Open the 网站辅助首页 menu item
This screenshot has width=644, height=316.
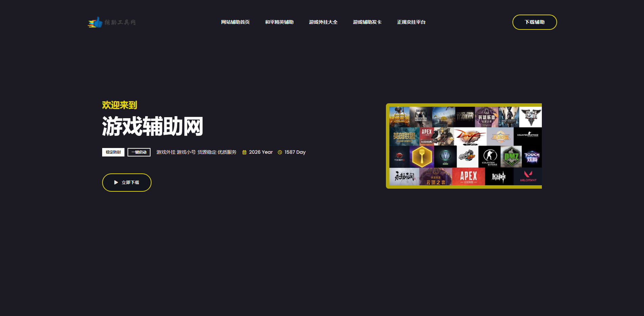tap(235, 22)
